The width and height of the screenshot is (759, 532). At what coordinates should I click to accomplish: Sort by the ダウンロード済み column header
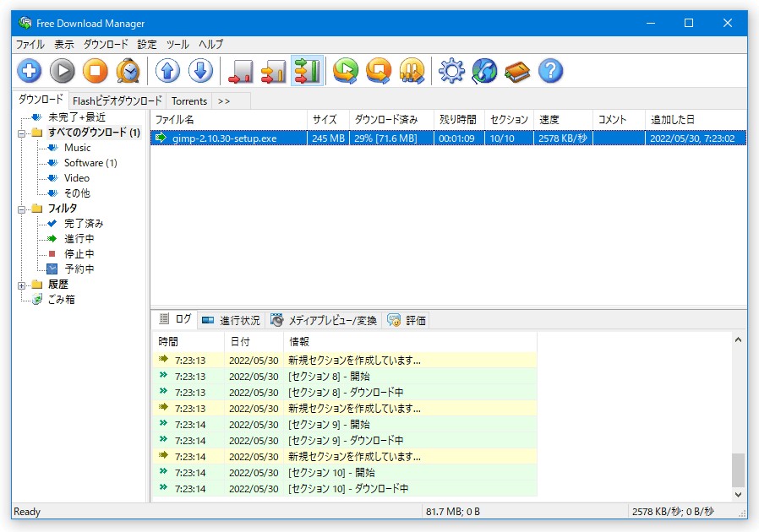point(391,119)
